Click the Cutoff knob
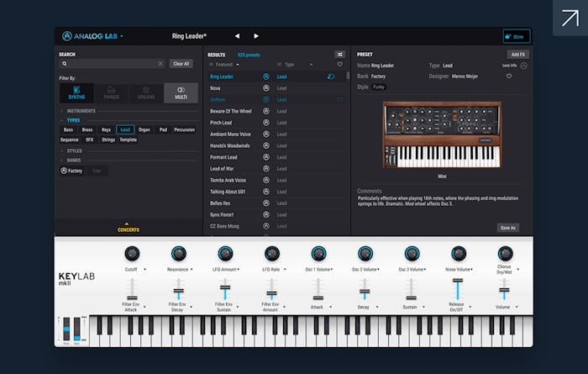 click(x=132, y=254)
